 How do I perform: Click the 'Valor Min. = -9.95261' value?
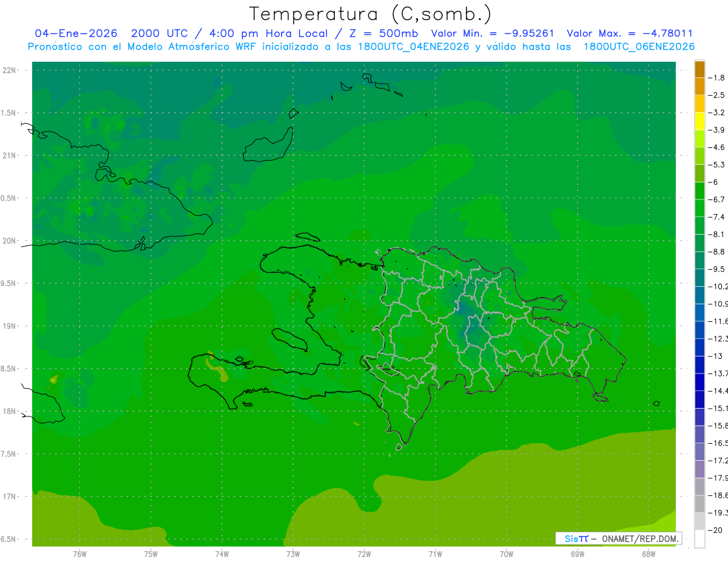pyautogui.click(x=492, y=33)
